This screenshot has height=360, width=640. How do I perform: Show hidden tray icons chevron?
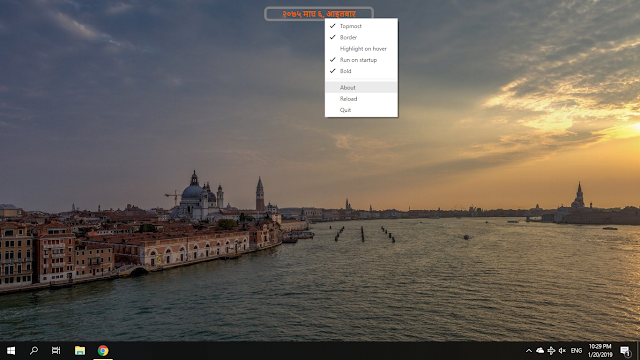tap(529, 351)
